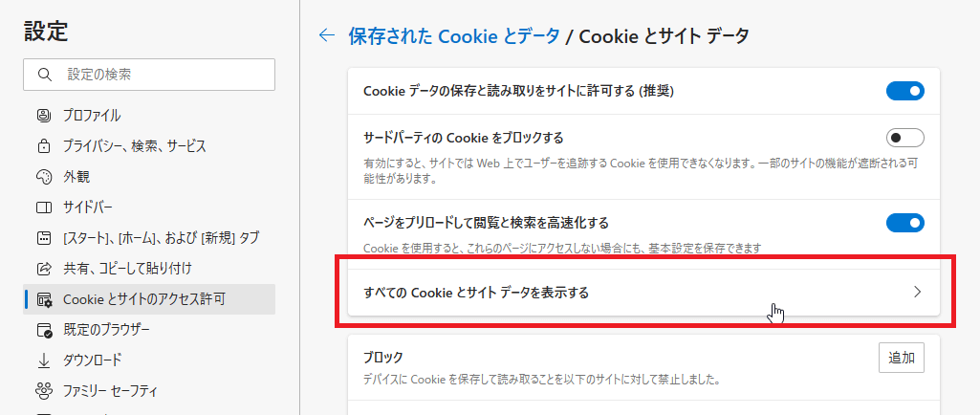
Task: Select プライバシー、検索、サービス in sidebar
Action: 134,146
